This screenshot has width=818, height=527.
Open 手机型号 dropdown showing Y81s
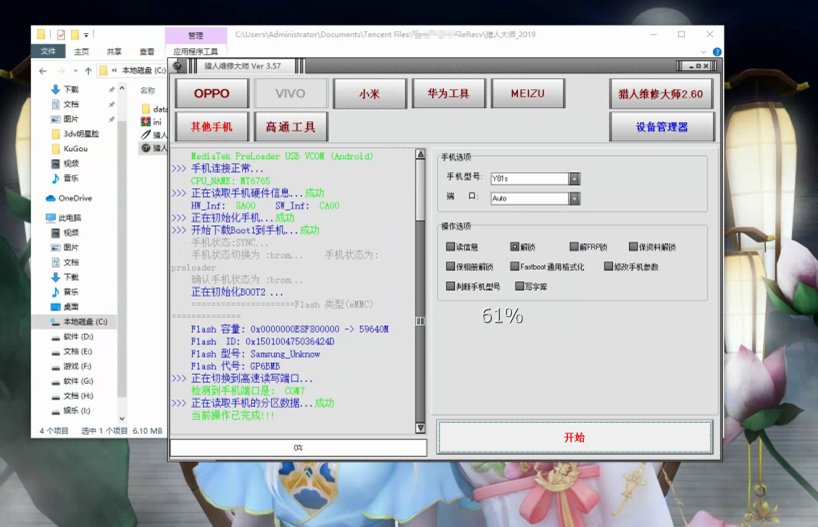[574, 178]
